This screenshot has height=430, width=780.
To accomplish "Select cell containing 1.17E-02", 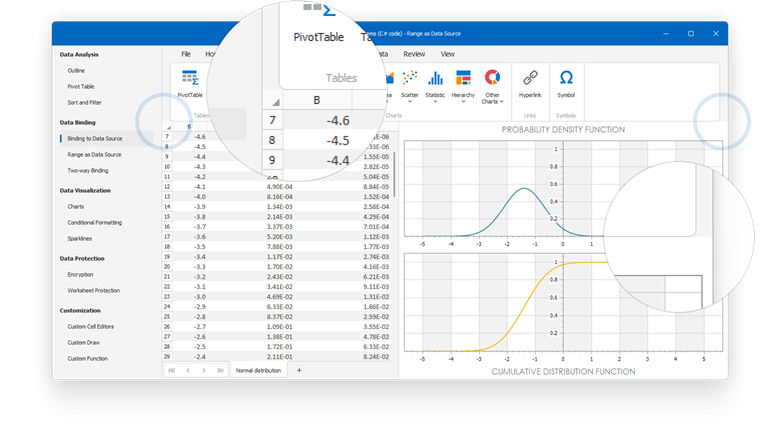I will click(280, 257).
